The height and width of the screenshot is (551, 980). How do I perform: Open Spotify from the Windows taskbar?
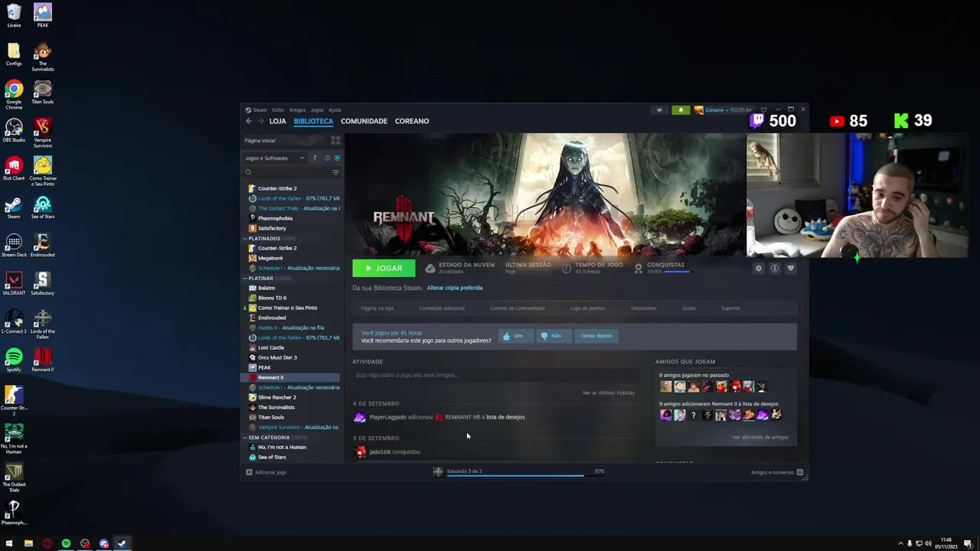coord(66,543)
